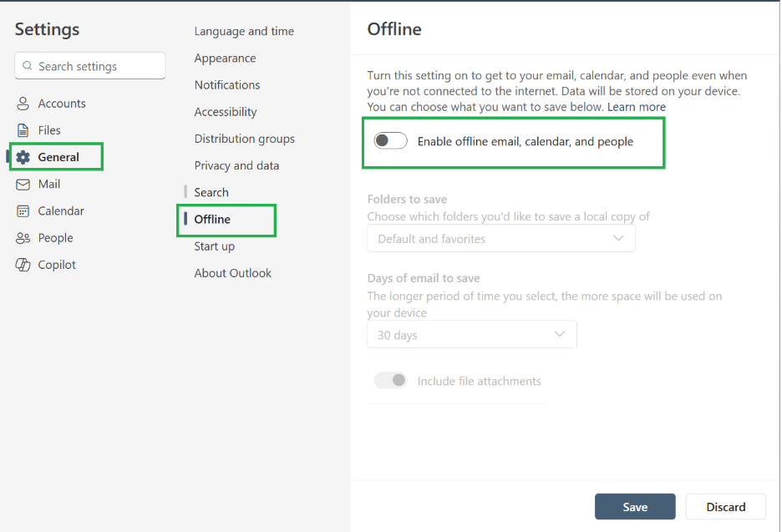Viewport: 782px width, 532px height.
Task: Enable offline email, calendar, and people toggle
Action: pos(390,141)
